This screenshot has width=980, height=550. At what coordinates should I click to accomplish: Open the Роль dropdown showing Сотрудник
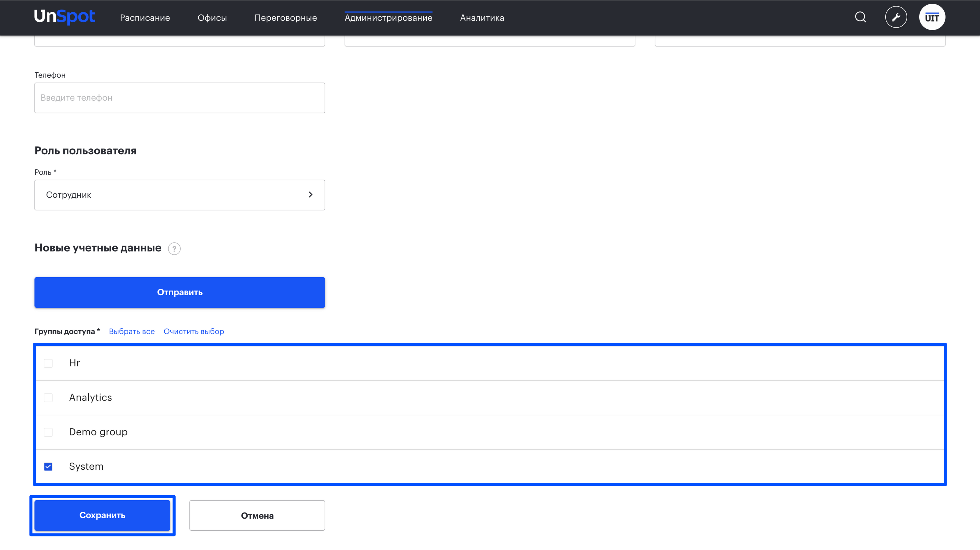[x=180, y=195]
